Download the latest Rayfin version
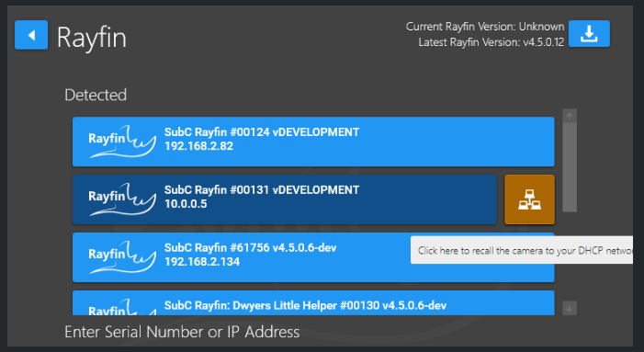Viewport: 644px width, 352px height. pyautogui.click(x=589, y=34)
